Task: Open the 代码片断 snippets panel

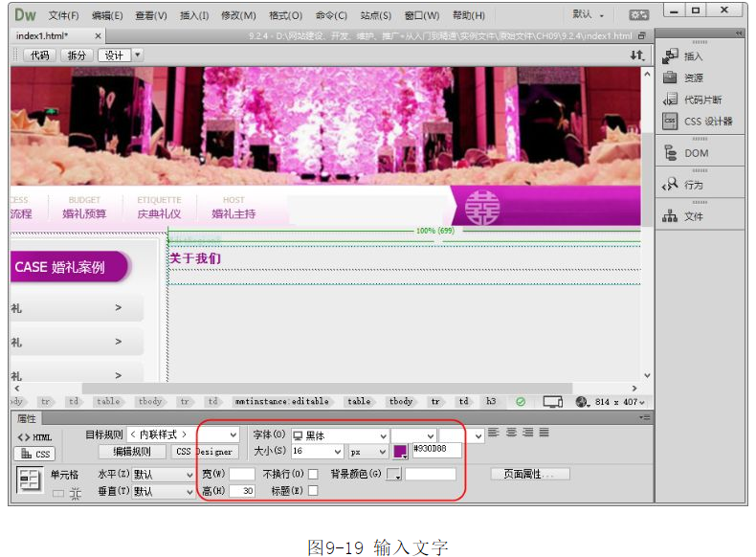Action: point(701,100)
